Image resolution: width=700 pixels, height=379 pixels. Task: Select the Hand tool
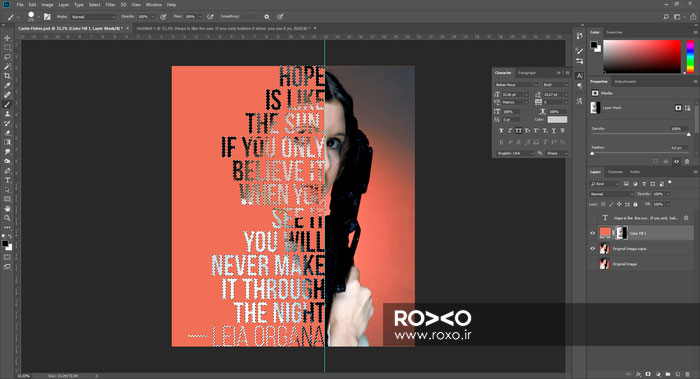click(x=7, y=208)
